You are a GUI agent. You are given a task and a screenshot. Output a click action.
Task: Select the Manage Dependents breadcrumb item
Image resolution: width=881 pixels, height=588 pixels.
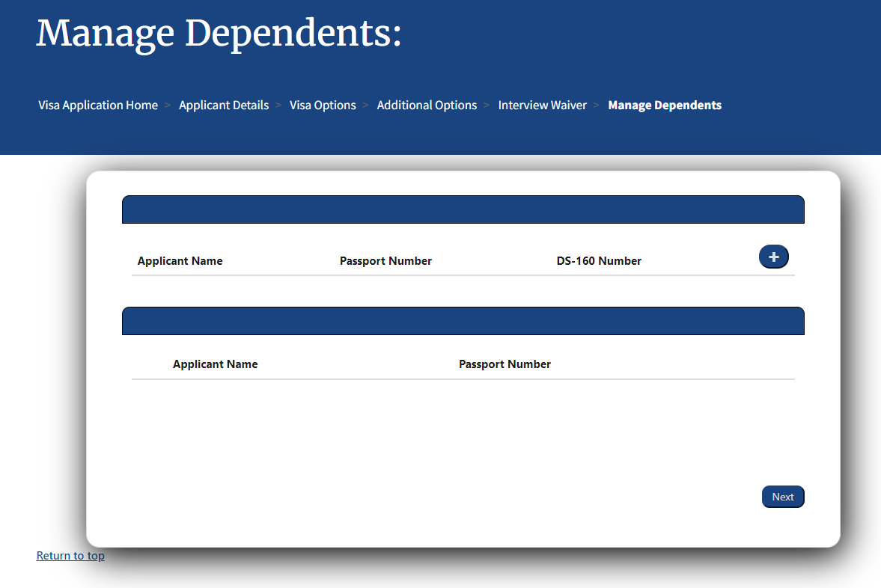(664, 105)
